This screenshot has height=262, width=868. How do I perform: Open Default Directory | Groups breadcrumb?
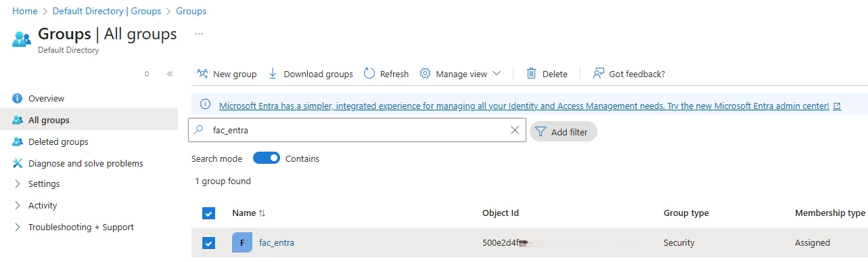pos(106,11)
